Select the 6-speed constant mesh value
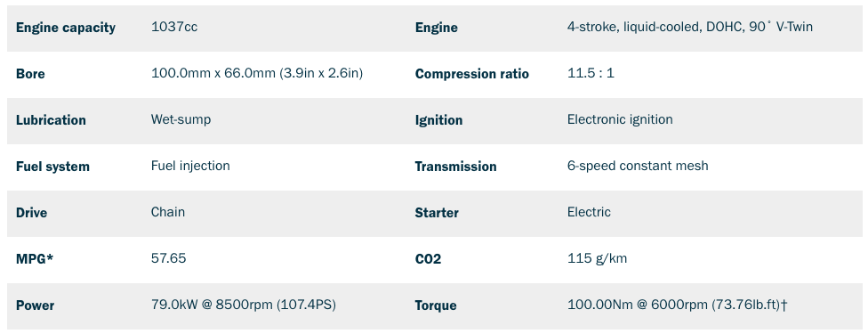This screenshot has height=334, width=868. (x=638, y=166)
